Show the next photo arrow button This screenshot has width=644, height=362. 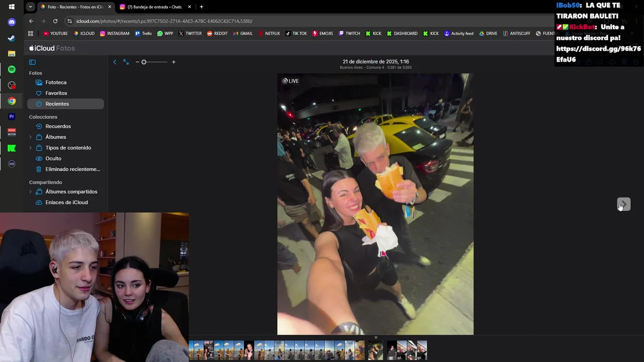coord(624,204)
